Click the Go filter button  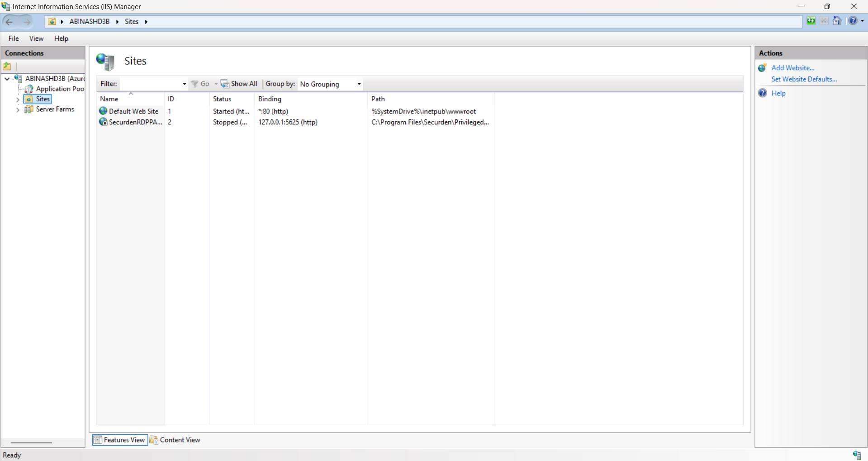point(200,84)
